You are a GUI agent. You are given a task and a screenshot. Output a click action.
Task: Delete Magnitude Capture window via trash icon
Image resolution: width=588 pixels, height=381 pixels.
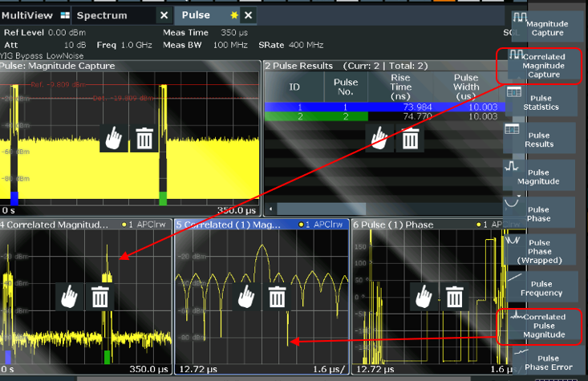(144, 139)
